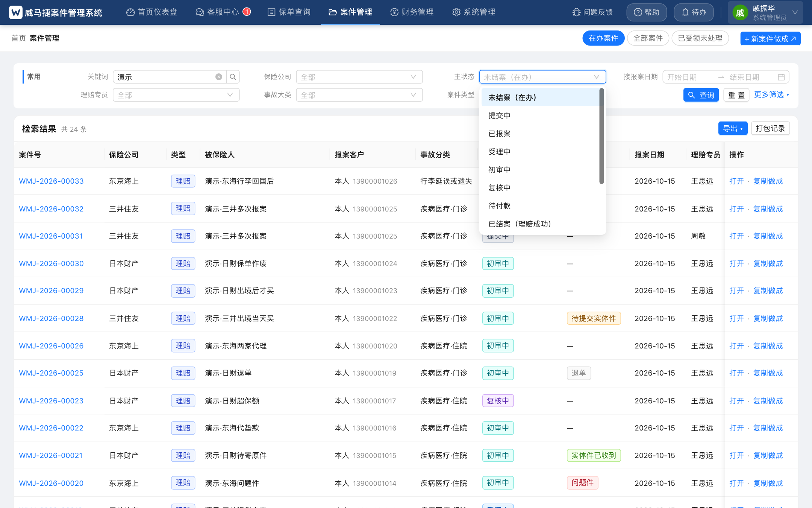Screen dimensions: 812x508
Task: Expand the 保险公司 dropdown
Action: coord(359,77)
